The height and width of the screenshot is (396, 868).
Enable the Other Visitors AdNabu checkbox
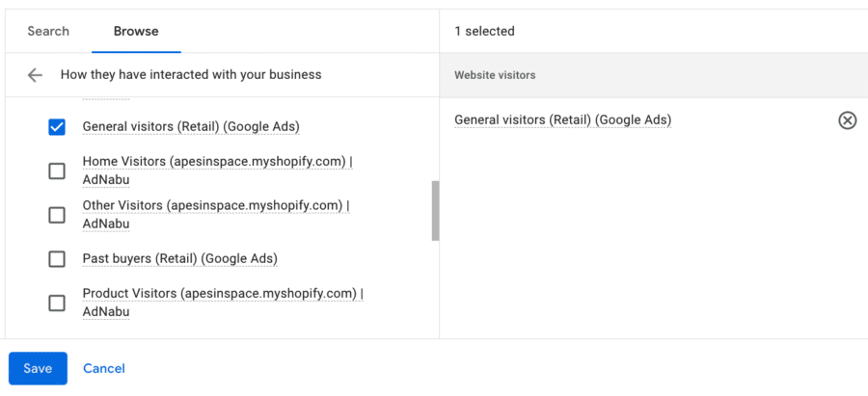(57, 215)
